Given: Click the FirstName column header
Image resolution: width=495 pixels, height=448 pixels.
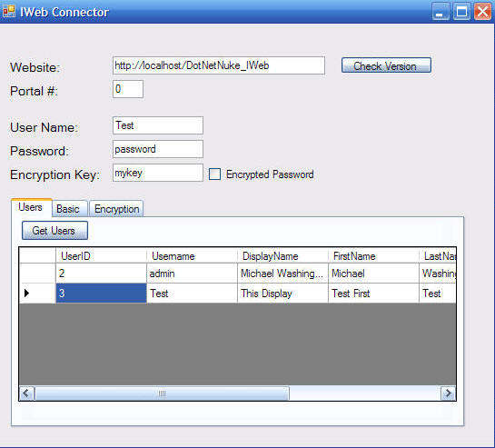Looking at the screenshot, I should click(374, 255).
